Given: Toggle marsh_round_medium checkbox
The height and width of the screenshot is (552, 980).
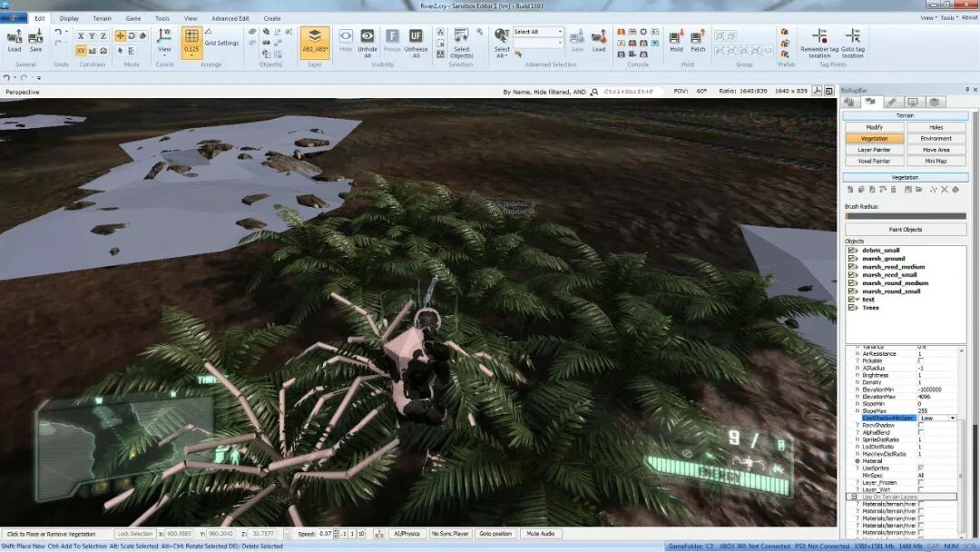Looking at the screenshot, I should (852, 282).
